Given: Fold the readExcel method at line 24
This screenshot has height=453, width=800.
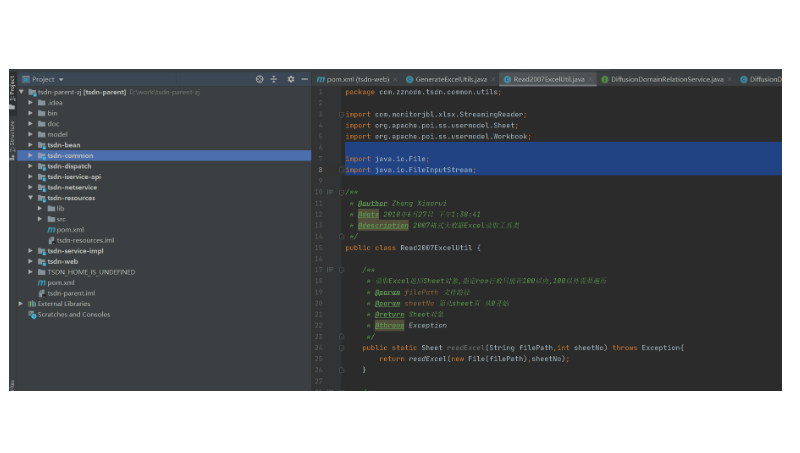Looking at the screenshot, I should tap(341, 348).
